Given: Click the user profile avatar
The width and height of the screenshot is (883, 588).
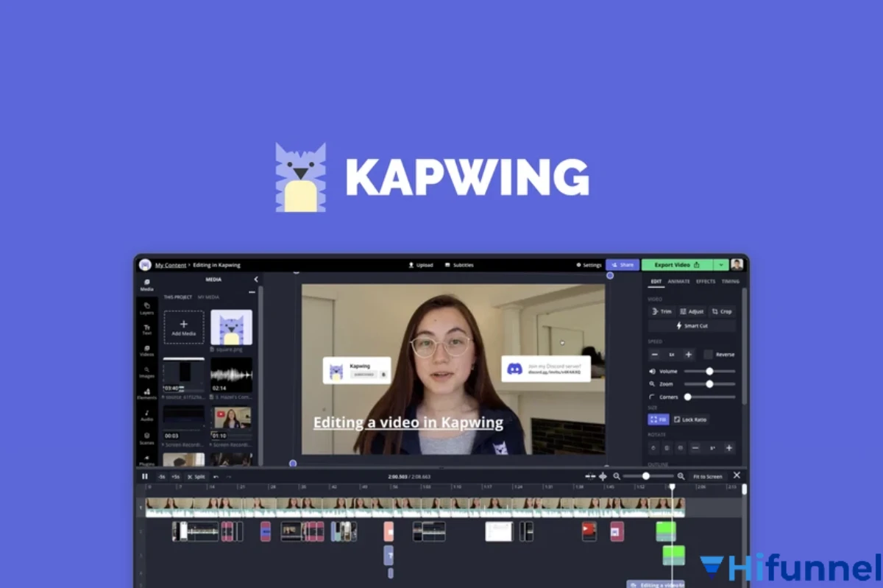Looking at the screenshot, I should [x=737, y=265].
